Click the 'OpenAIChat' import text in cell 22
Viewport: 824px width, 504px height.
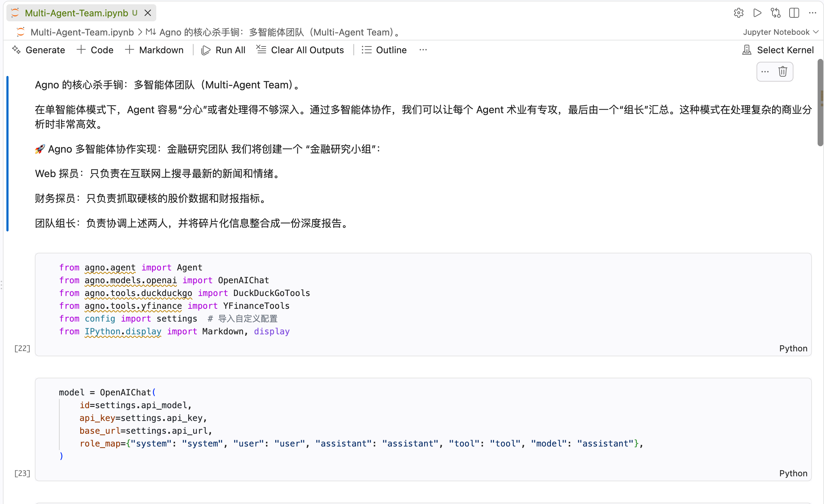point(243,280)
